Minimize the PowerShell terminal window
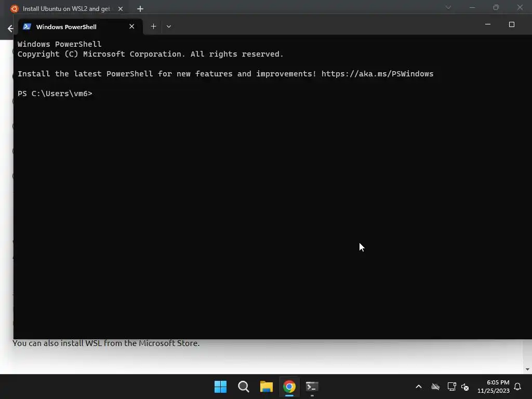This screenshot has width=532, height=399. [x=487, y=24]
